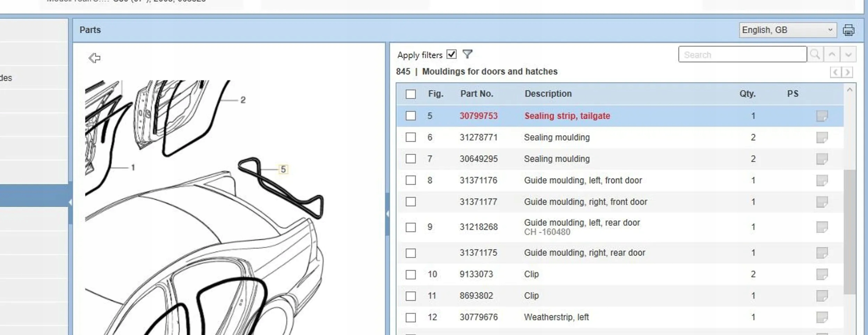The width and height of the screenshot is (868, 335).
Task: Open the English, GB language dropdown
Action: tap(787, 30)
